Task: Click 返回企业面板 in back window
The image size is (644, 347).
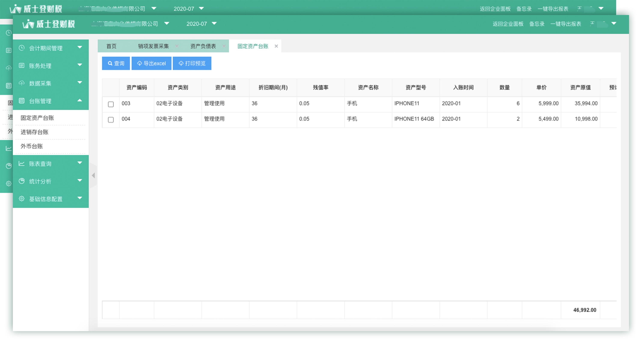Action: pos(495,9)
